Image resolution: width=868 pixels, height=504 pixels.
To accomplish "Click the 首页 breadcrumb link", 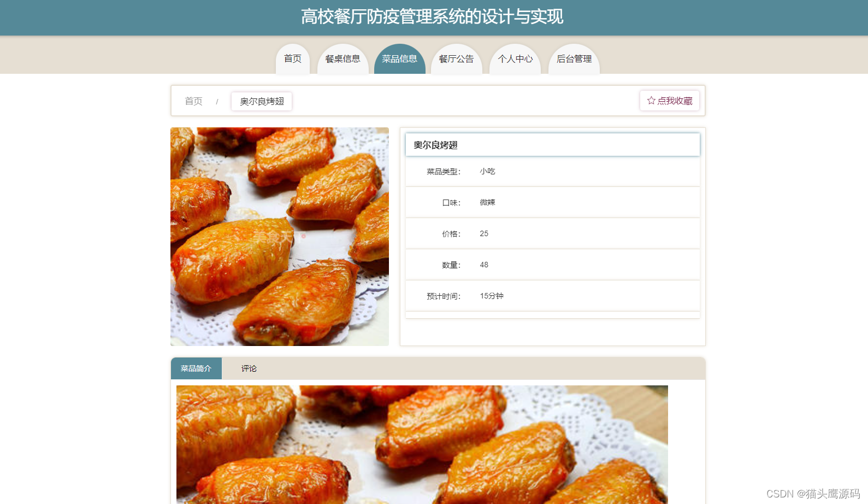I will click(x=193, y=101).
